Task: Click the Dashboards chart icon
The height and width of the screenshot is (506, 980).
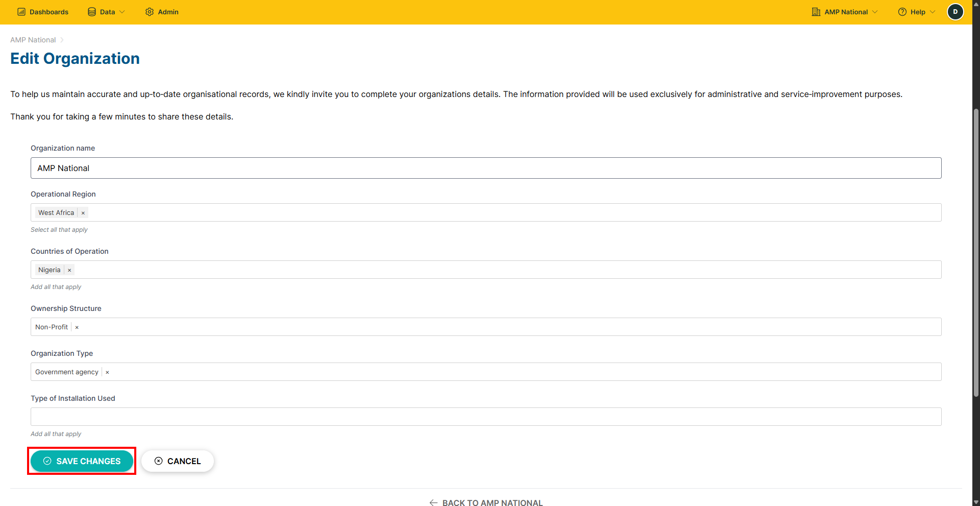Action: pyautogui.click(x=21, y=12)
